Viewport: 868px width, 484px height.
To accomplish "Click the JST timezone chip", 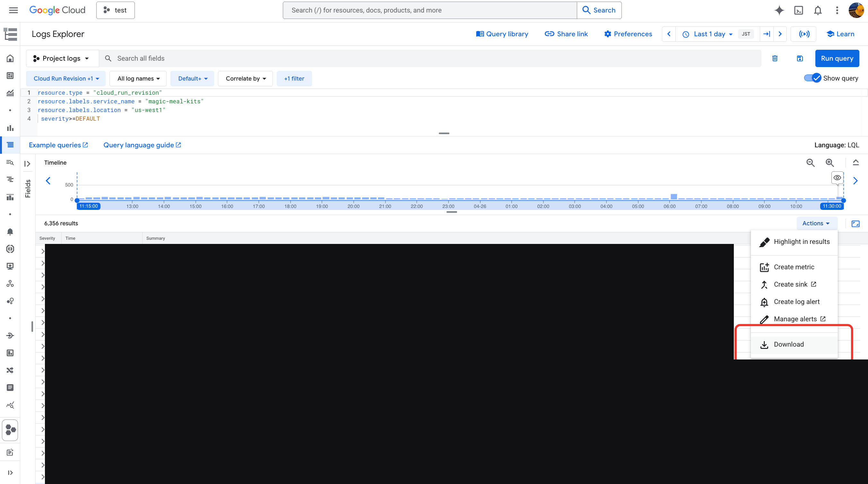I will pos(746,34).
